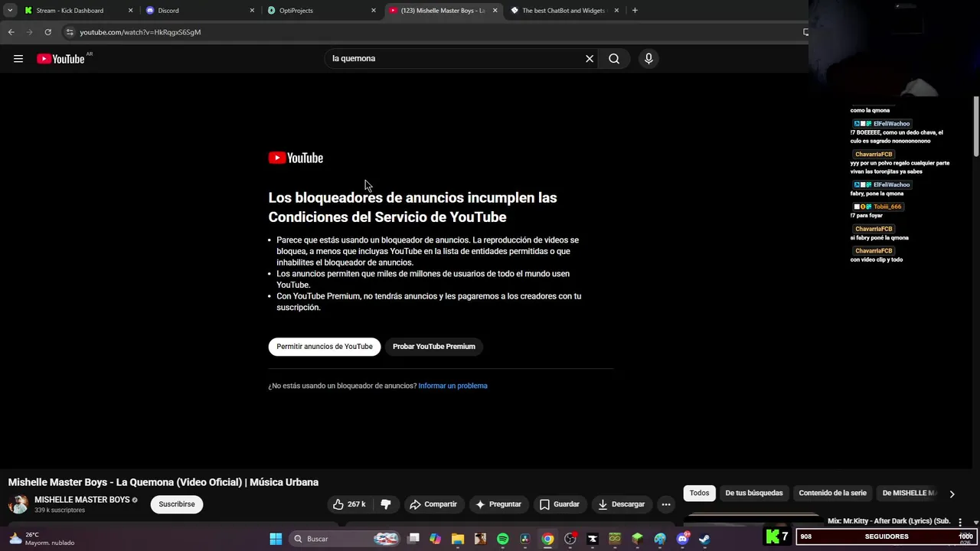Open the 'Informar un problema' link
The image size is (980, 551).
tap(452, 386)
